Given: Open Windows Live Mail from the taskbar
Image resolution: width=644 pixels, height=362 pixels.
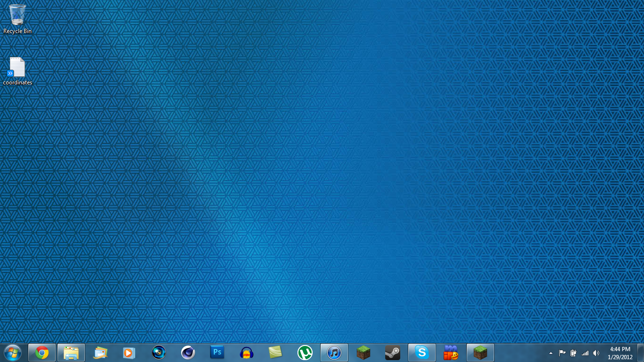Looking at the screenshot, I should tap(100, 353).
